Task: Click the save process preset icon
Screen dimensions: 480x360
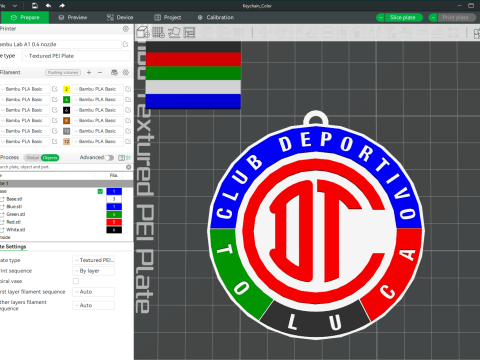Action: 121,158
